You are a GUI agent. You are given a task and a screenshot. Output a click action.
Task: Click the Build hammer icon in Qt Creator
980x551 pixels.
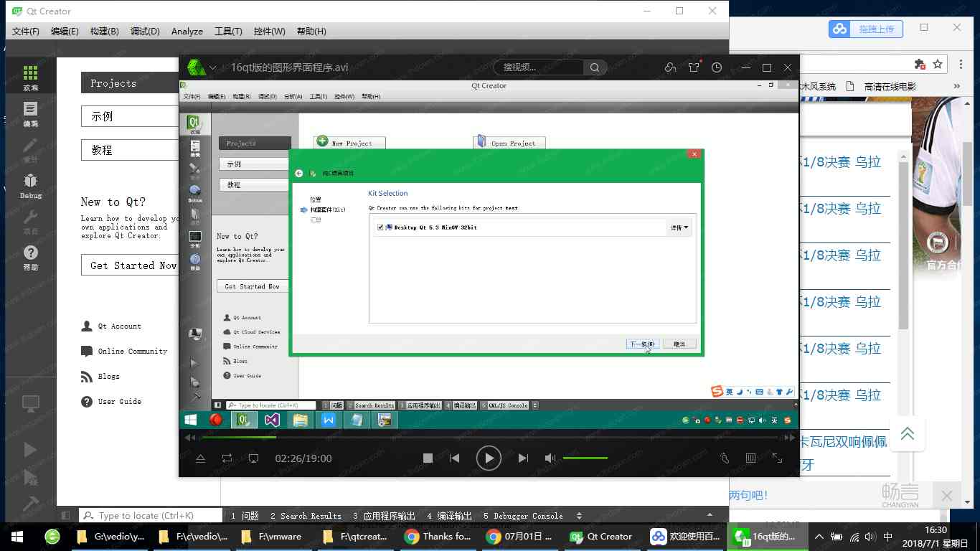[30, 504]
